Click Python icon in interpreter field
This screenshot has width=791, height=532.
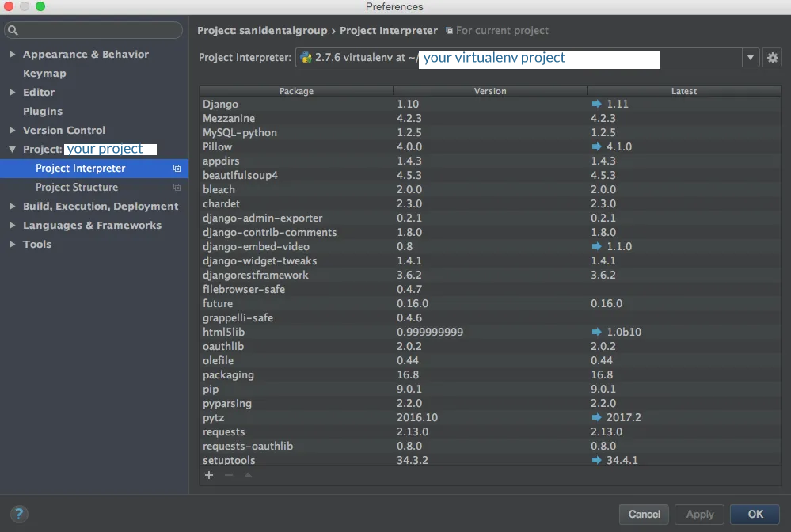306,58
